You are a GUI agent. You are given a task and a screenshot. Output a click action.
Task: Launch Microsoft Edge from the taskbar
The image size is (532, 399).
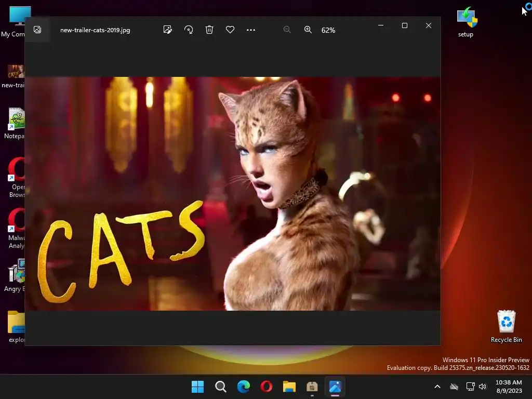(x=244, y=387)
